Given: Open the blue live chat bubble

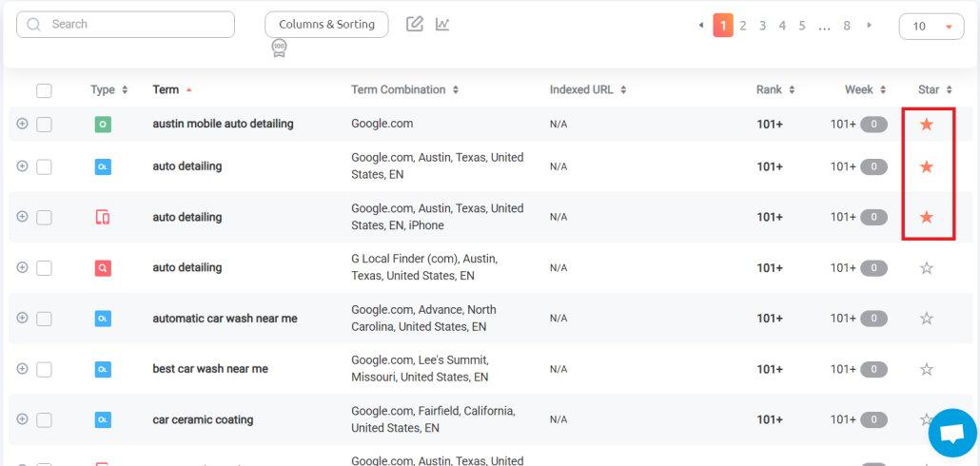Looking at the screenshot, I should click(952, 433).
